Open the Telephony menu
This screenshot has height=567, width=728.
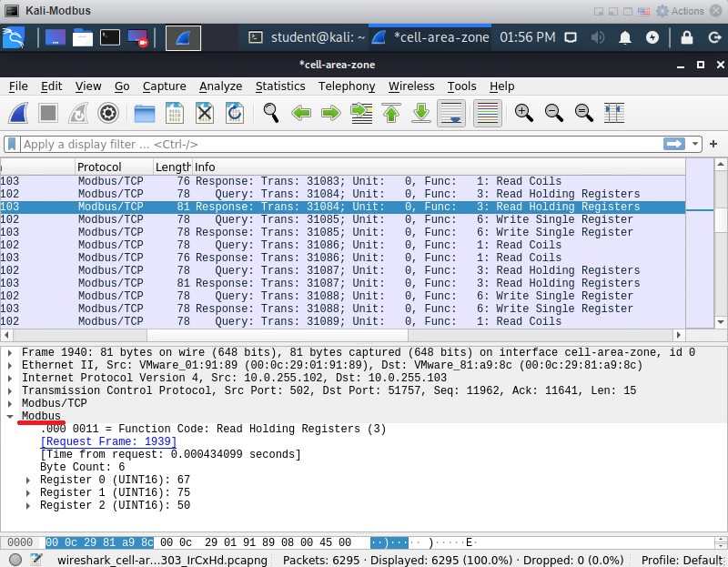pyautogui.click(x=347, y=86)
